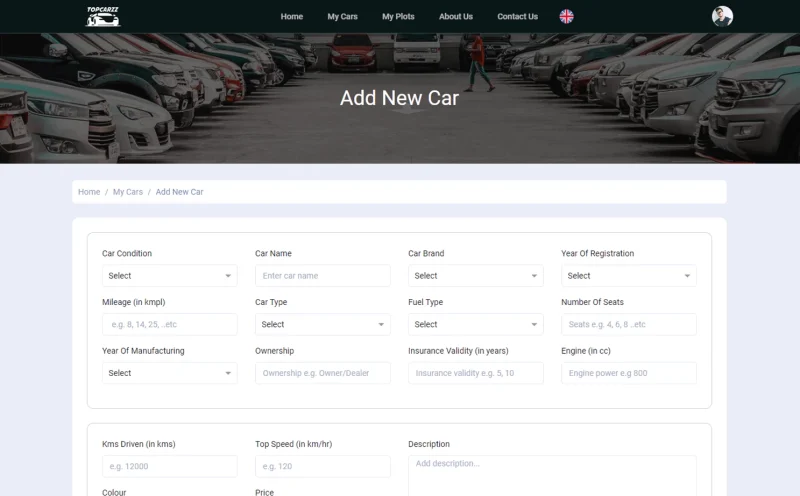Click the TopCarzz logo
Screen dimensions: 800x496
click(103, 16)
